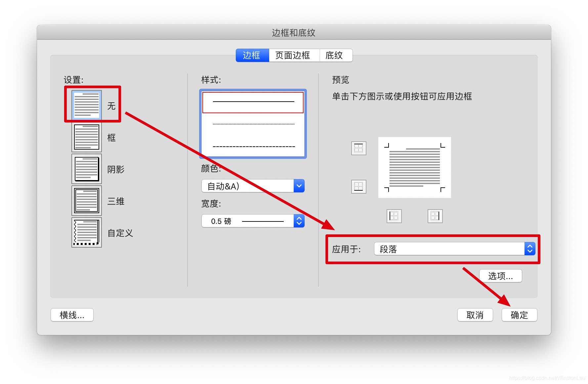Switch to the 边框 tab
This screenshot has height=384, width=588.
252,55
